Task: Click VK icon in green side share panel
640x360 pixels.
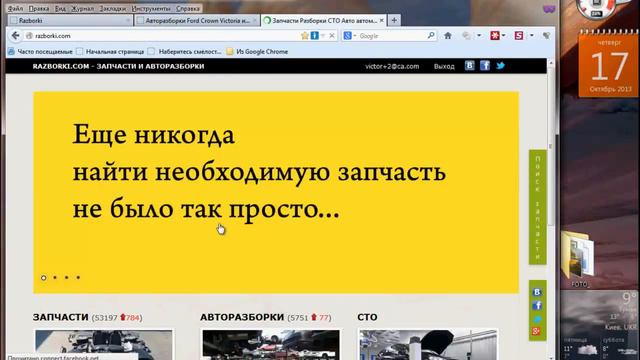Action: (537, 292)
